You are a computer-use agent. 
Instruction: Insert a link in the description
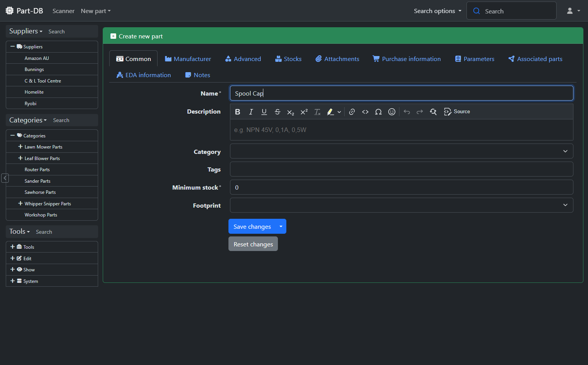352,112
